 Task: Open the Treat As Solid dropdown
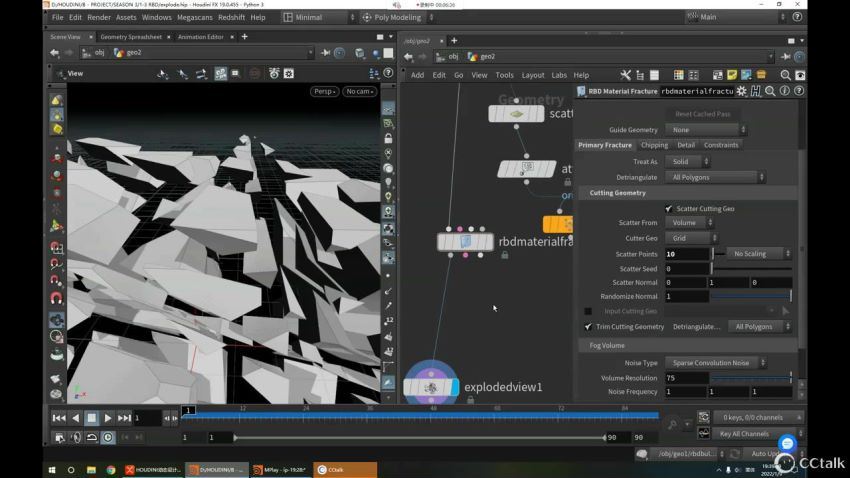(687, 162)
